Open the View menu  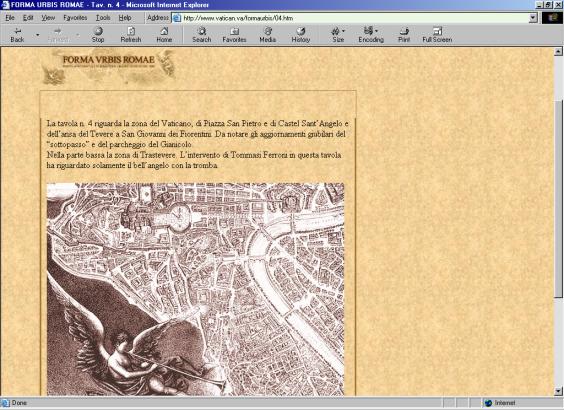(x=48, y=18)
